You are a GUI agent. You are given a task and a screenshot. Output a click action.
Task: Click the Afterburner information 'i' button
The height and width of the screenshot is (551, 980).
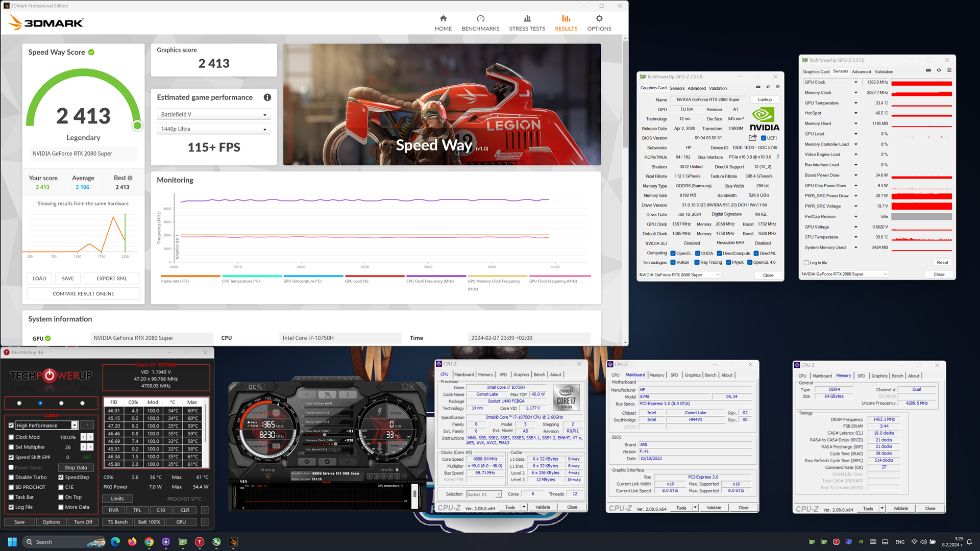point(348,394)
